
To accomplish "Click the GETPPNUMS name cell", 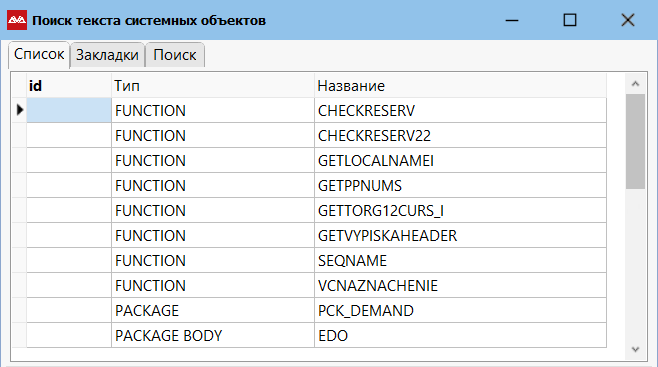I will coord(460,185).
